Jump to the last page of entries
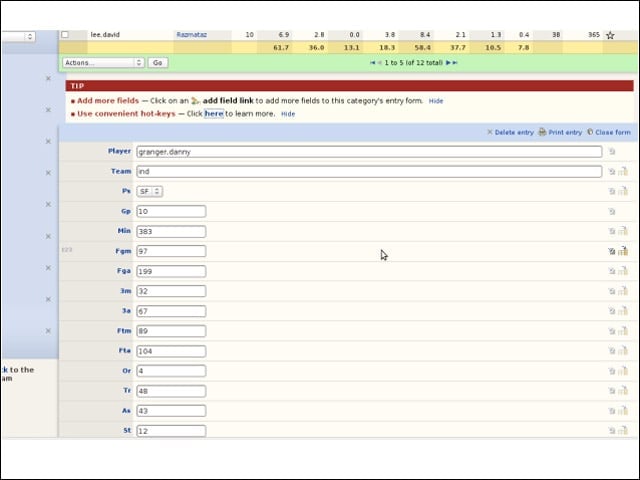Viewport: 640px width, 480px height. pyautogui.click(x=455, y=62)
